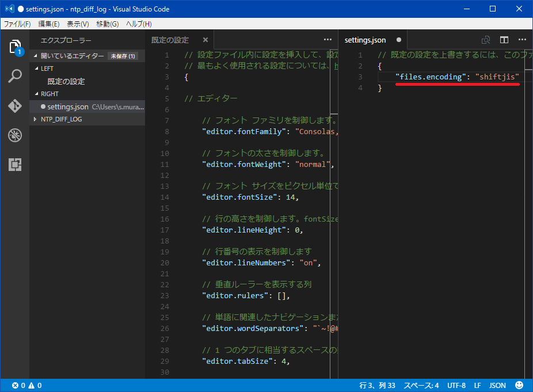
Task: Click the errors and warnings count in status bar
Action: click(27, 385)
